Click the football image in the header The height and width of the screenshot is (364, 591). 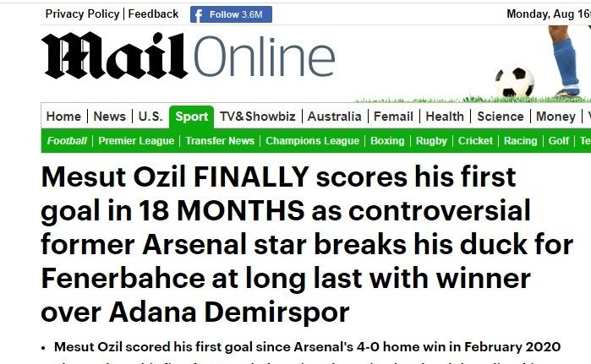(x=514, y=81)
